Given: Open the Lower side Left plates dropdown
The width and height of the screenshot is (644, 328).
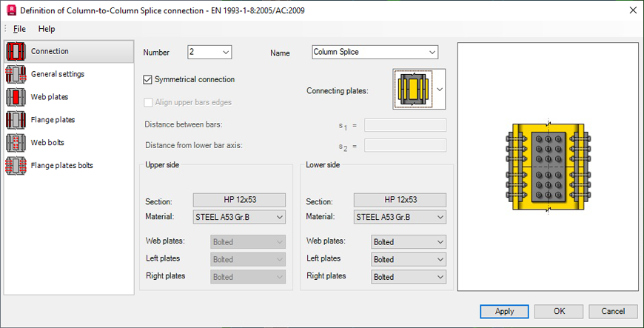Looking at the screenshot, I should [409, 259].
